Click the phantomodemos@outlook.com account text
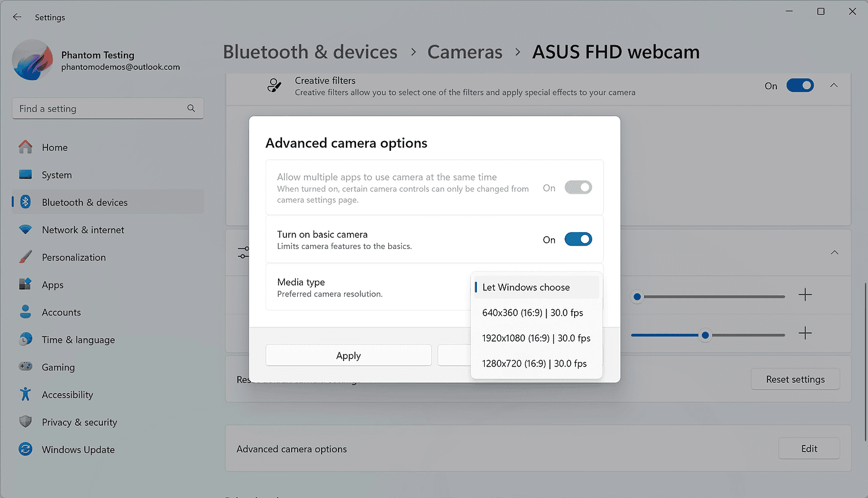Screen dimensions: 868x498 click(x=120, y=67)
